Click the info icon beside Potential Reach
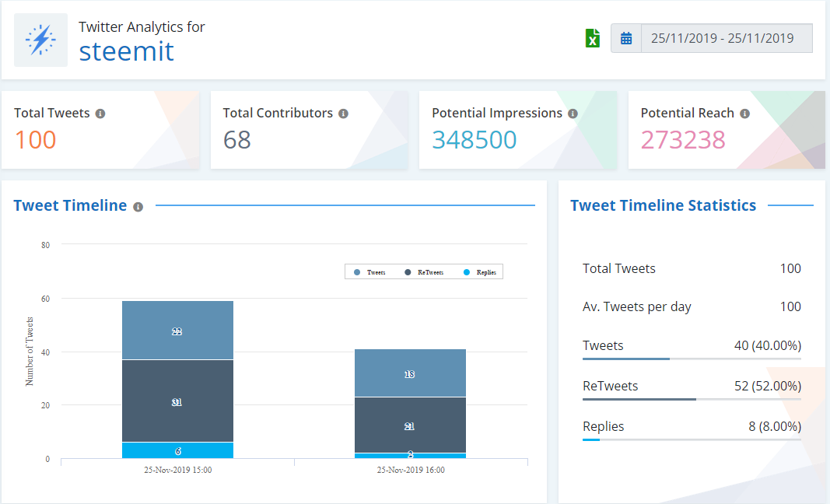830x504 pixels. coord(744,114)
